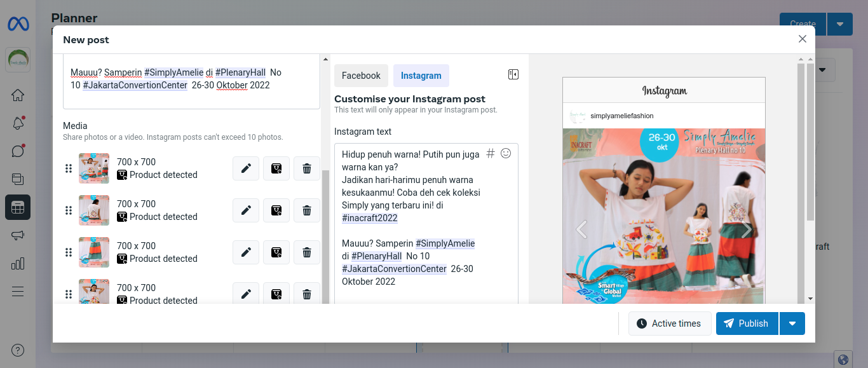Click the globe icon at bottom right

coord(844,359)
